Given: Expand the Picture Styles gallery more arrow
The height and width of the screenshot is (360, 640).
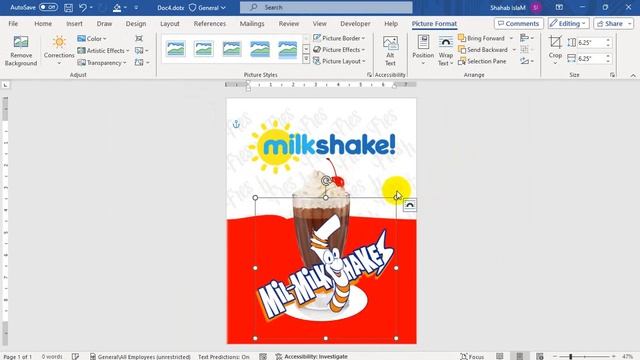Looking at the screenshot, I should (x=306, y=60).
